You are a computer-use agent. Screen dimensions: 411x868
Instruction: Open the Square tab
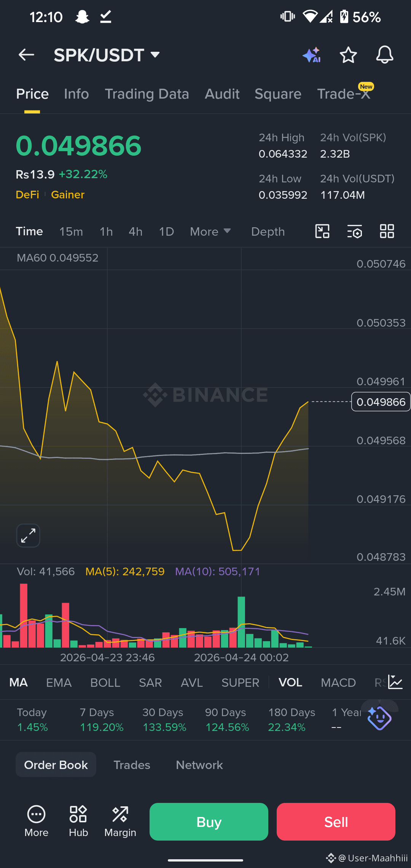point(278,94)
